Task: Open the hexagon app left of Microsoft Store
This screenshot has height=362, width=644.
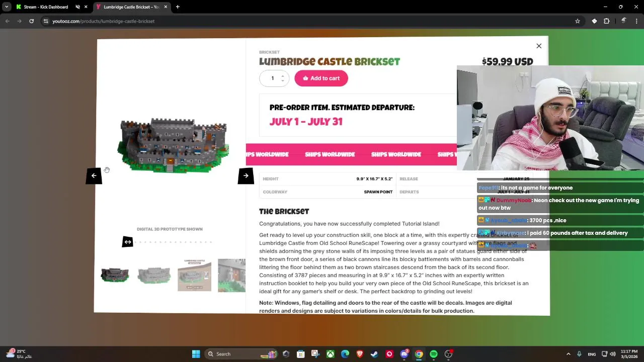Action: click(x=286, y=354)
